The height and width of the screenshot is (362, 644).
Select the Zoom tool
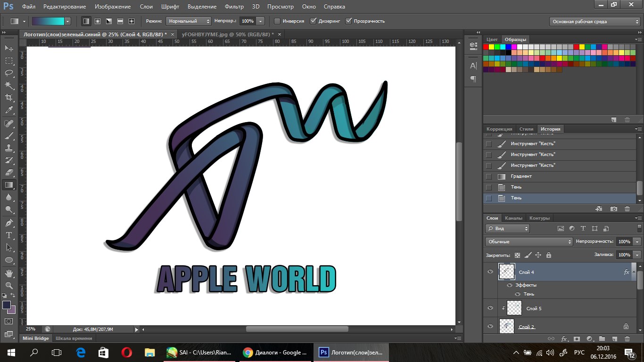click(9, 286)
